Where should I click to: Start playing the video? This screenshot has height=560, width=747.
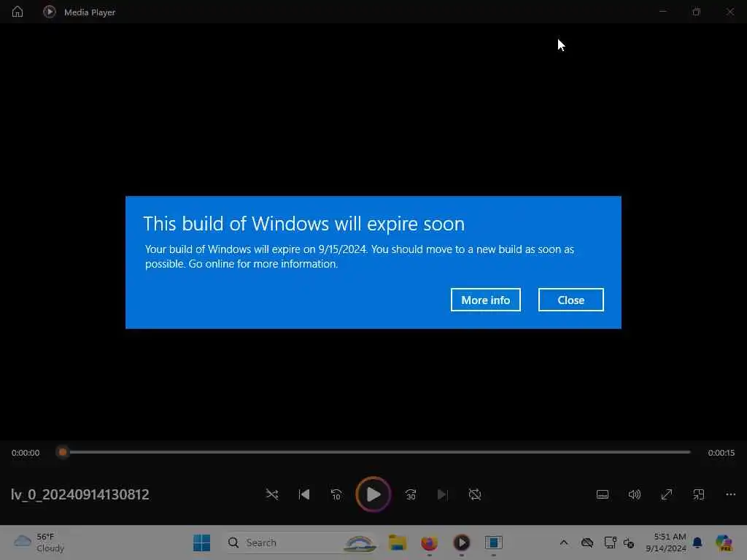pyautogui.click(x=373, y=494)
